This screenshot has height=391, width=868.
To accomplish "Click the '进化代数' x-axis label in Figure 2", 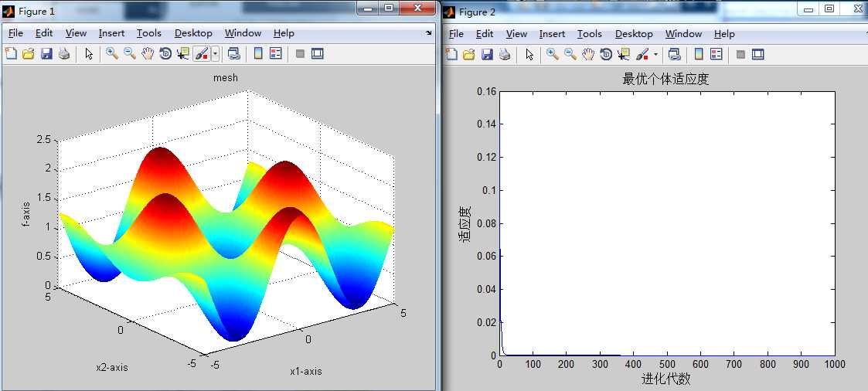I will point(666,379).
